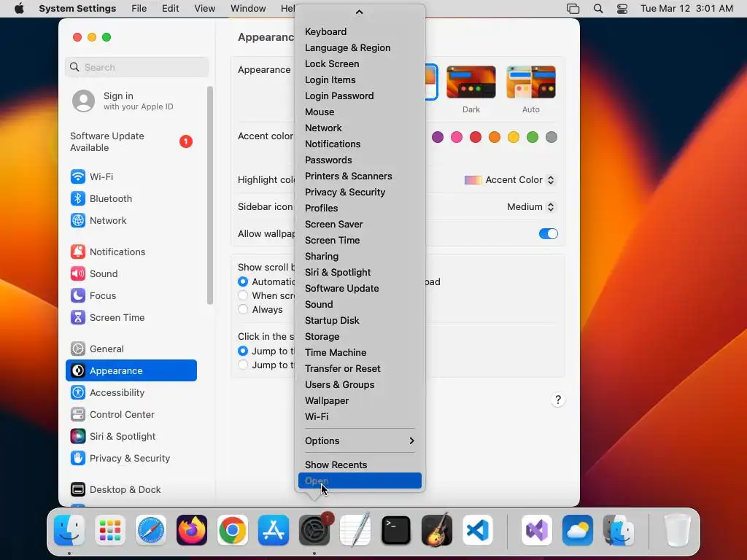Select Automatic scroll bar option
This screenshot has width=747, height=560.
(243, 282)
